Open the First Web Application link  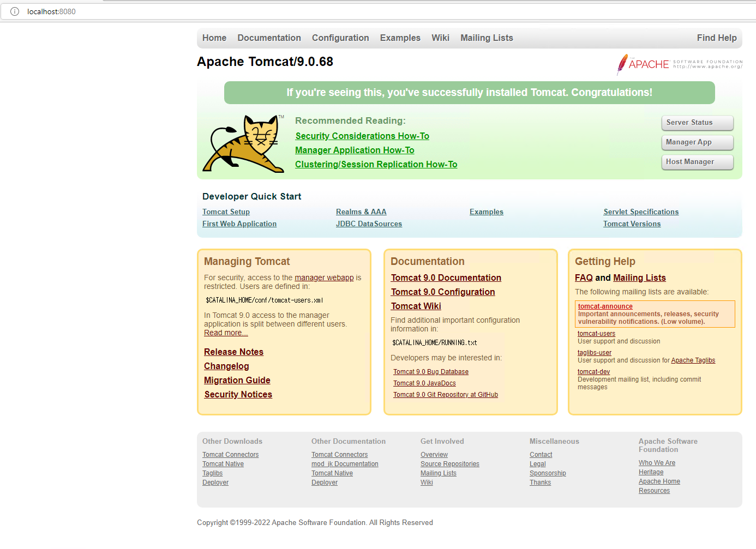(239, 224)
